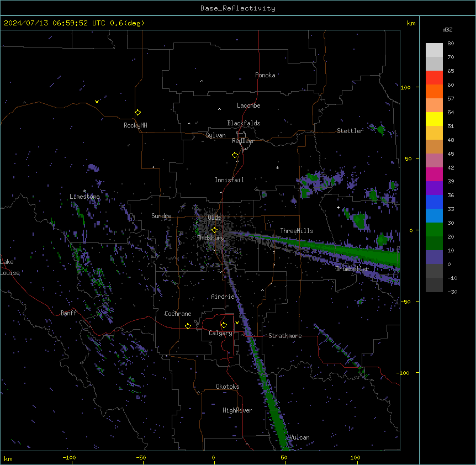Click the Lacombe city label
Viewport: 476px width, 465px height.
(x=248, y=105)
